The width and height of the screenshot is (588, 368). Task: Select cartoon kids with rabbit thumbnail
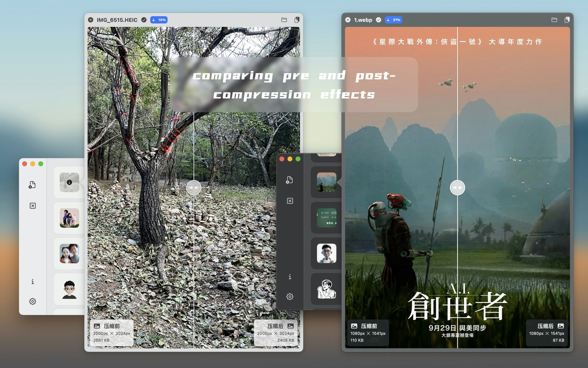70,218
